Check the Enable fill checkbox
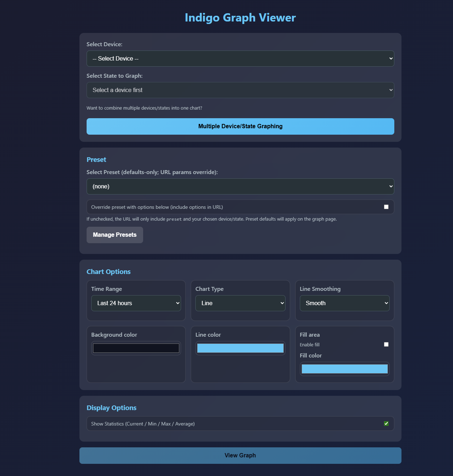453x476 pixels. (386, 344)
